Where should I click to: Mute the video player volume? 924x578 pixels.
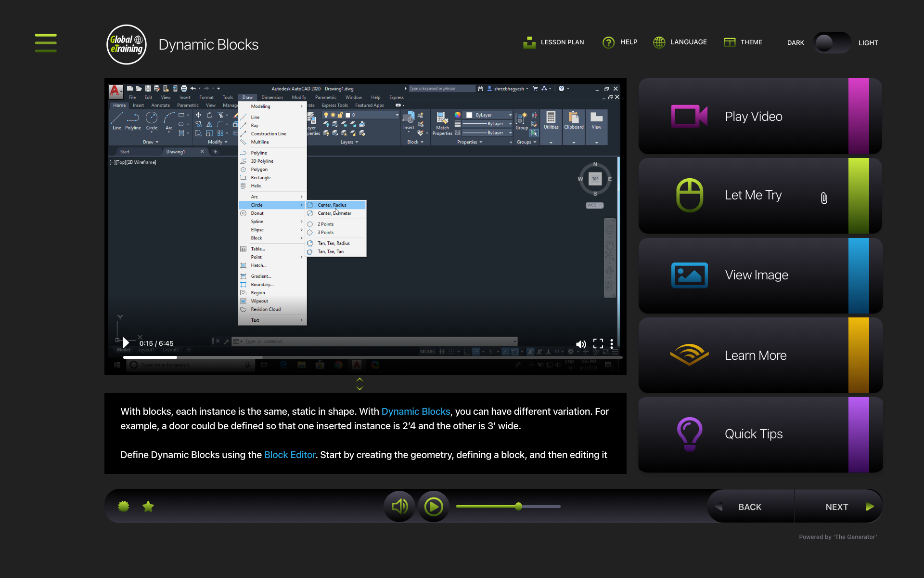coord(581,344)
